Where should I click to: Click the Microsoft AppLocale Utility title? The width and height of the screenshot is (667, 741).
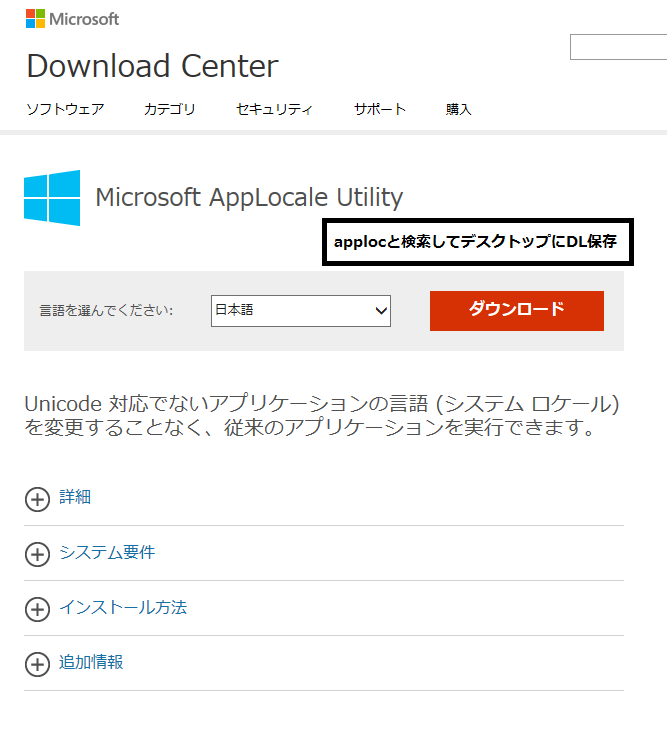tap(249, 197)
